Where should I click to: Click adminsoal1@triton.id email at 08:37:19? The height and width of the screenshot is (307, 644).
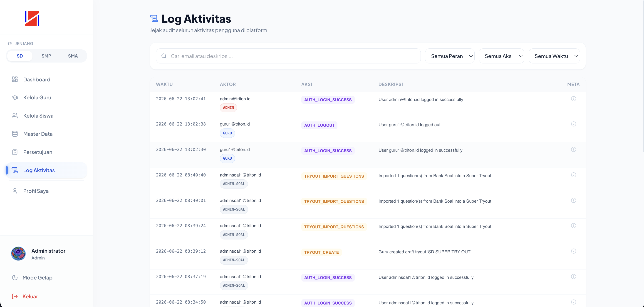[240, 277]
